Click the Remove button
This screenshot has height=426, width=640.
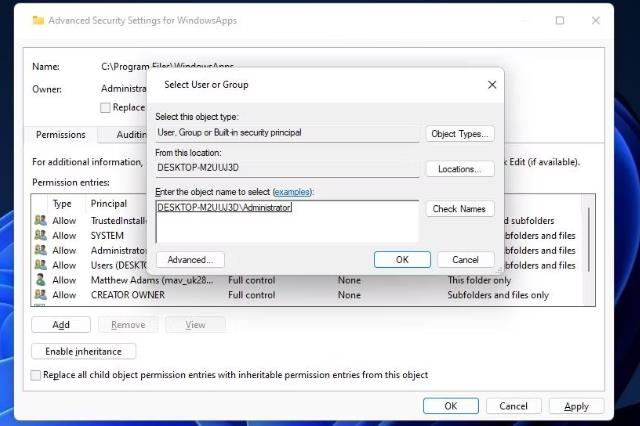128,325
